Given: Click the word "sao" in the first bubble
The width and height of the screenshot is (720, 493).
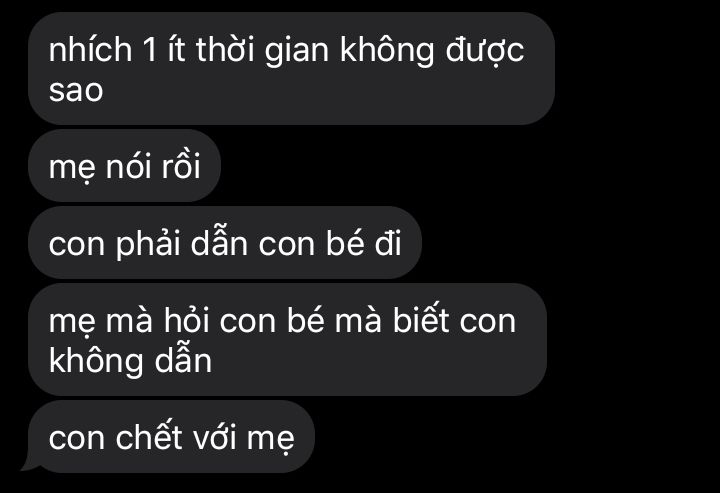Looking at the screenshot, I should point(76,90).
